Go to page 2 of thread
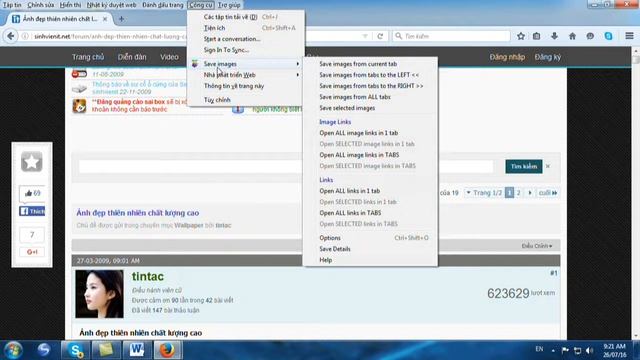 pyautogui.click(x=518, y=193)
